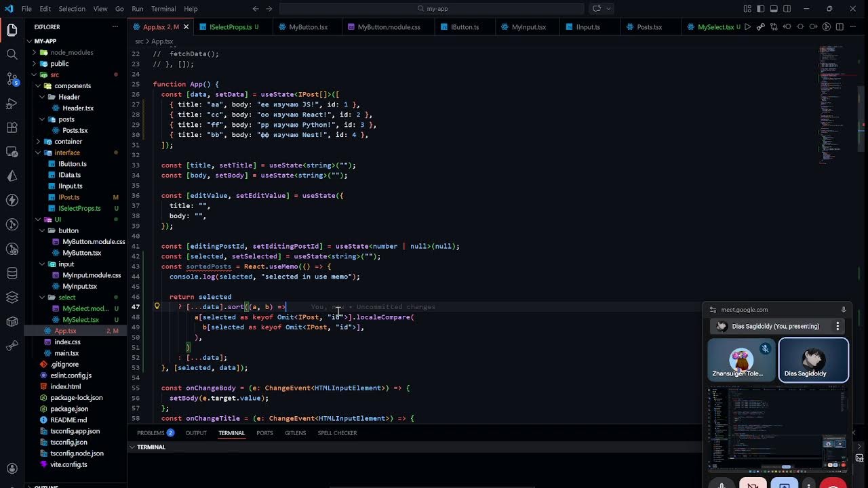This screenshot has width=868, height=488.
Task: Collapse the Terminal section chevron
Action: coord(132,447)
